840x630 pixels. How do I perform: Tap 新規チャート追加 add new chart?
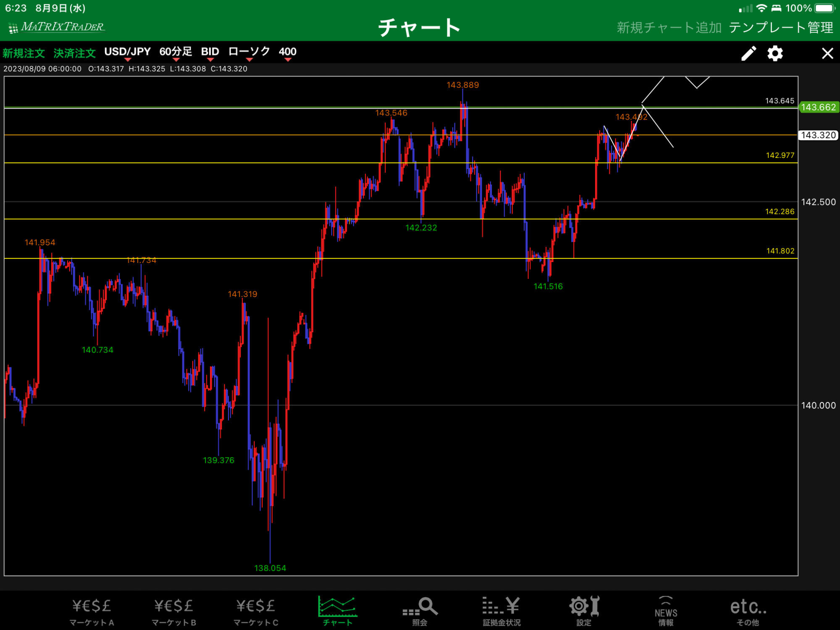coord(669,28)
